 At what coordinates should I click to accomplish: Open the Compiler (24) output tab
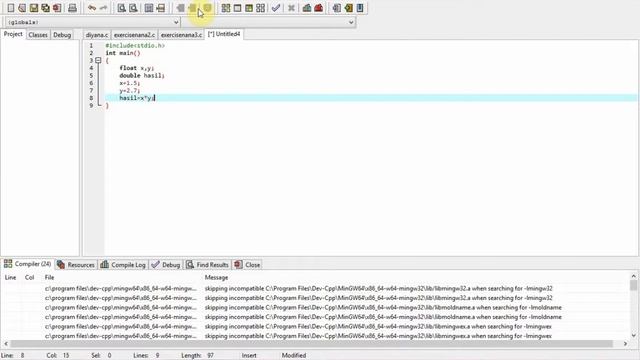coord(27,264)
